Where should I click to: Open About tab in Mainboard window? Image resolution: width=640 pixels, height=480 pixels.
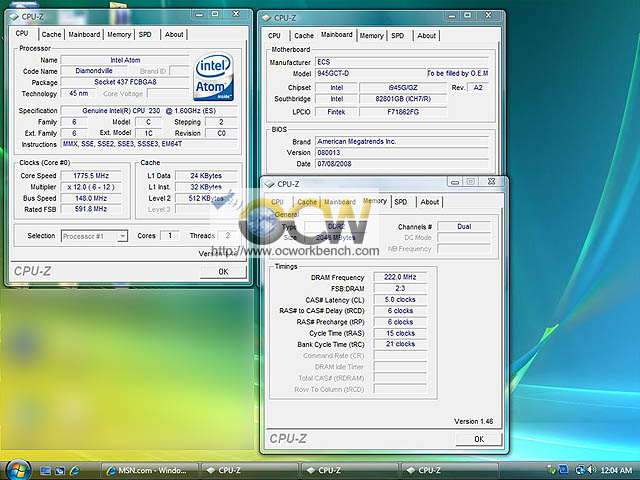coord(427,36)
